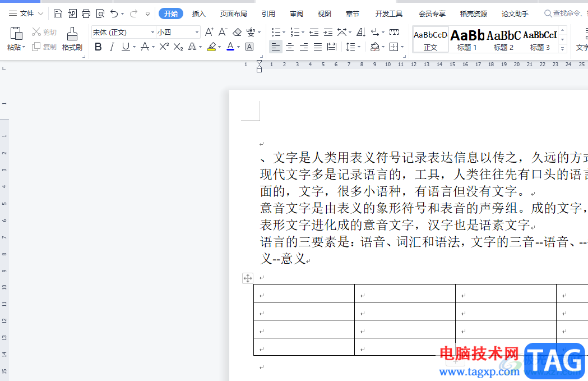588x381 pixels.
Task: Apply the yellow text highlight color
Action: click(211, 47)
